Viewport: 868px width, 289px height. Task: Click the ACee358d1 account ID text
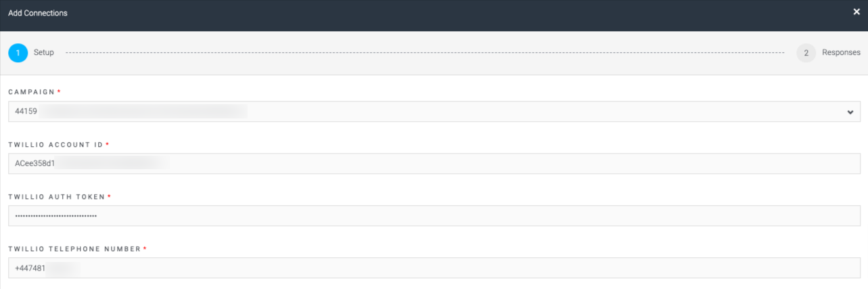coord(35,164)
